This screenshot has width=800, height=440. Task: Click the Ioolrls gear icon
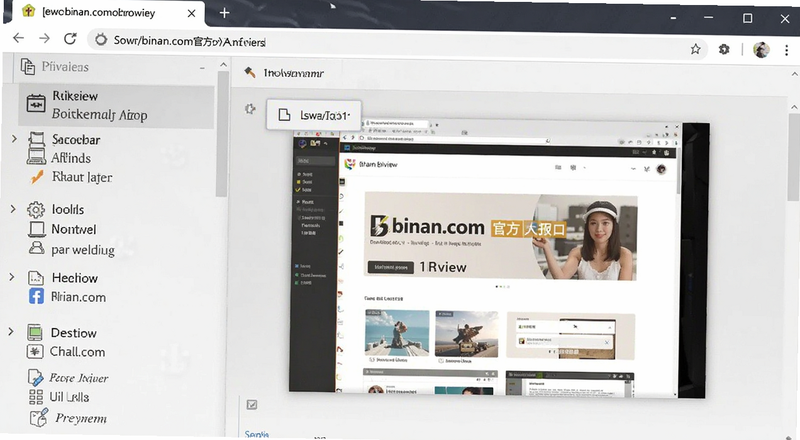(36, 210)
